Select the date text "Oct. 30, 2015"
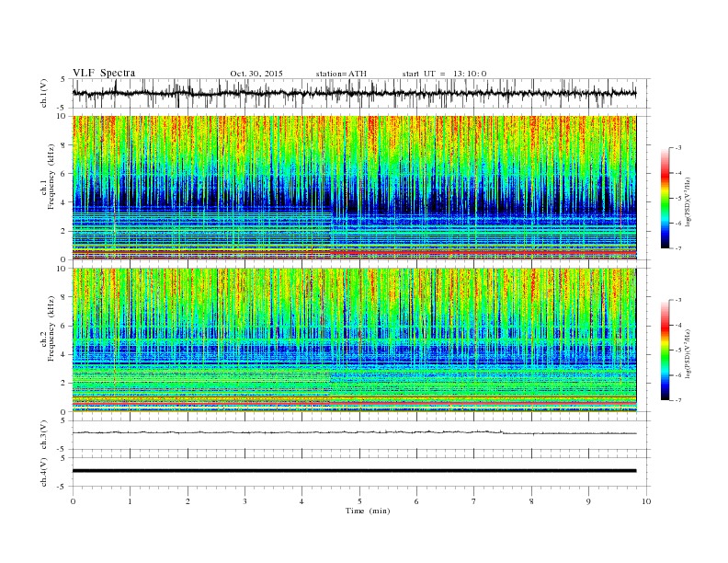The height and width of the screenshot is (563, 728). (x=256, y=74)
